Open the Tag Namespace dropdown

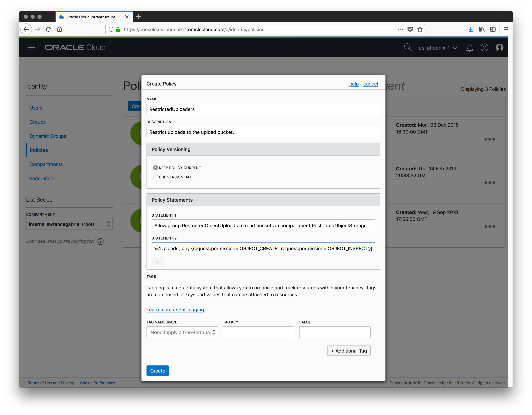[x=182, y=332]
